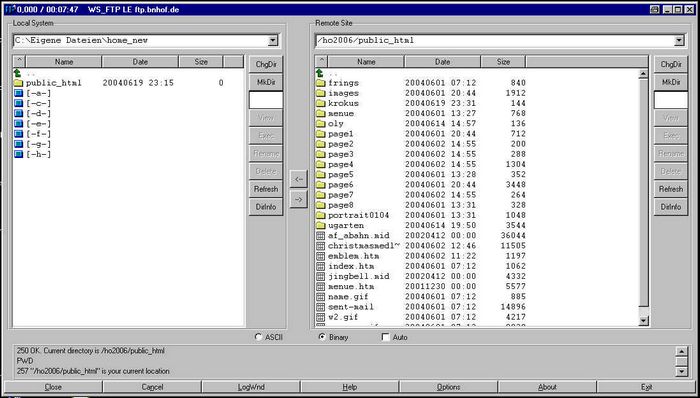Click the krokus folder icon

click(x=321, y=104)
